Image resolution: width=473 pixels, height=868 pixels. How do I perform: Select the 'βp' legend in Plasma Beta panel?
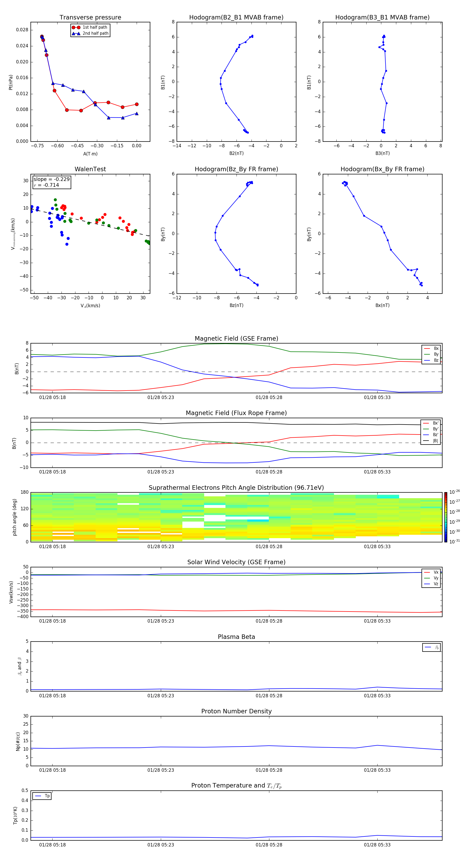click(x=431, y=647)
